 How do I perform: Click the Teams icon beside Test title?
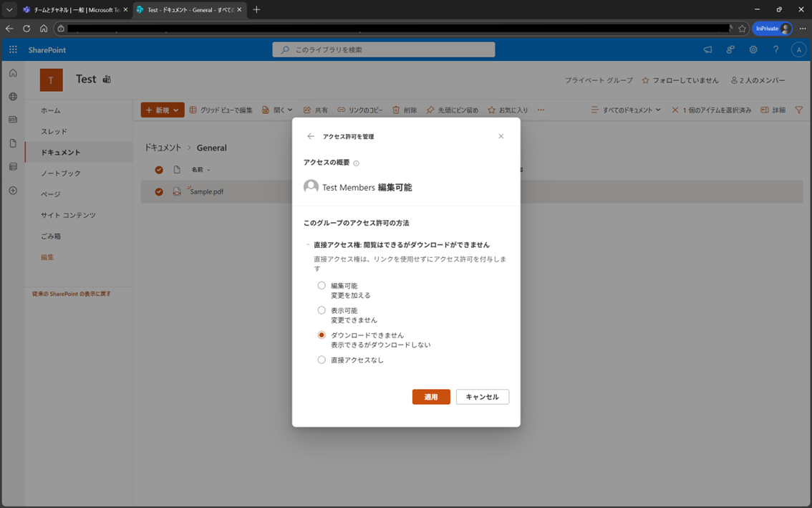[x=107, y=80]
